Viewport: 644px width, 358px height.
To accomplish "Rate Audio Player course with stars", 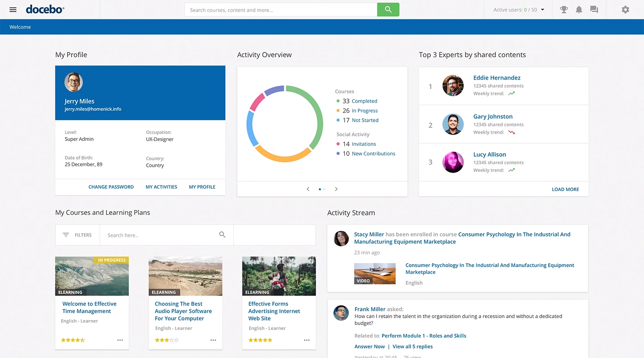I will pyautogui.click(x=167, y=340).
